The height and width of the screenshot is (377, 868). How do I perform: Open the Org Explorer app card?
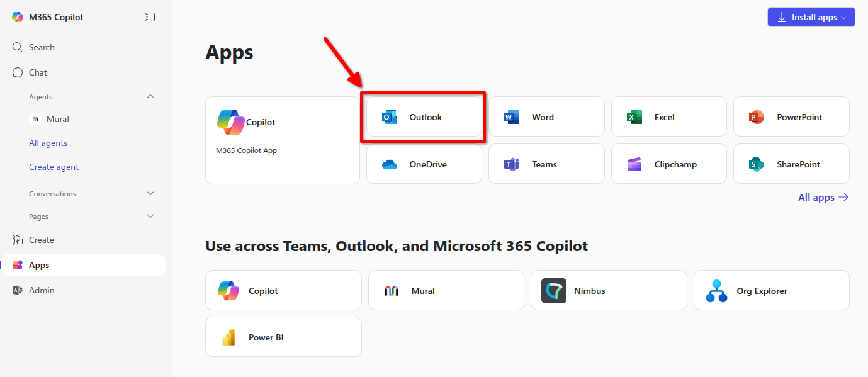pyautogui.click(x=772, y=290)
